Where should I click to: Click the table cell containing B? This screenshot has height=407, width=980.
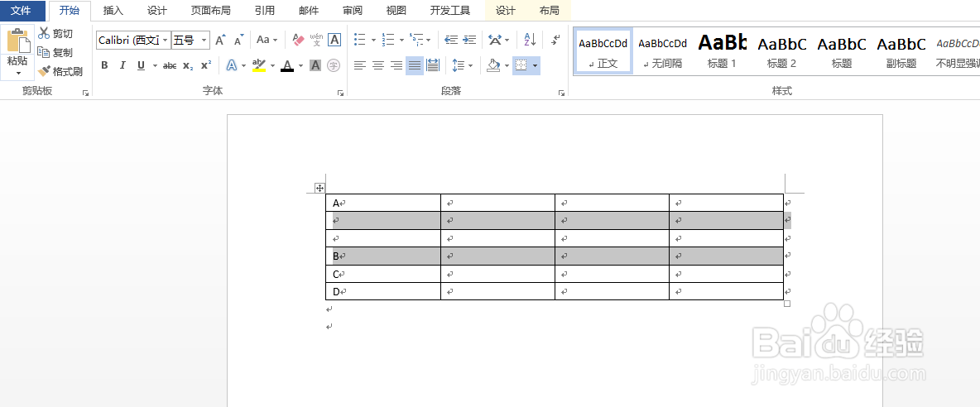point(383,256)
